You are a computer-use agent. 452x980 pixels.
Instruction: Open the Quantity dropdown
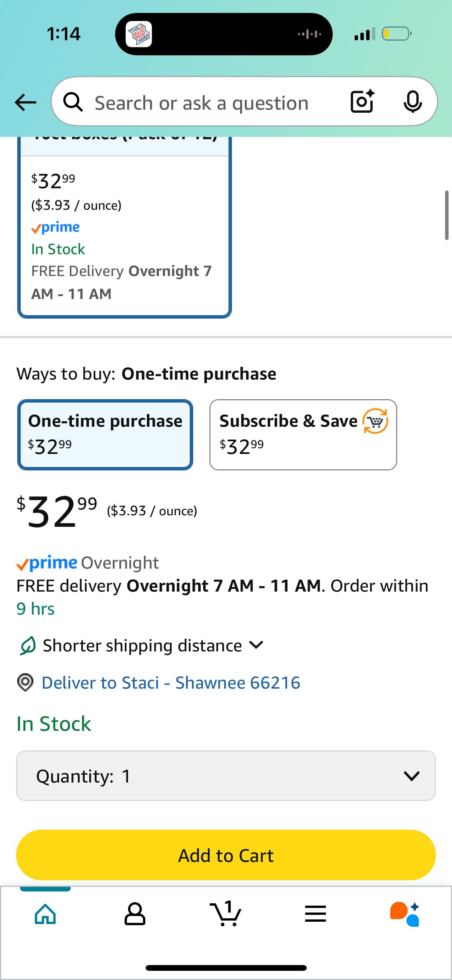[x=226, y=776]
